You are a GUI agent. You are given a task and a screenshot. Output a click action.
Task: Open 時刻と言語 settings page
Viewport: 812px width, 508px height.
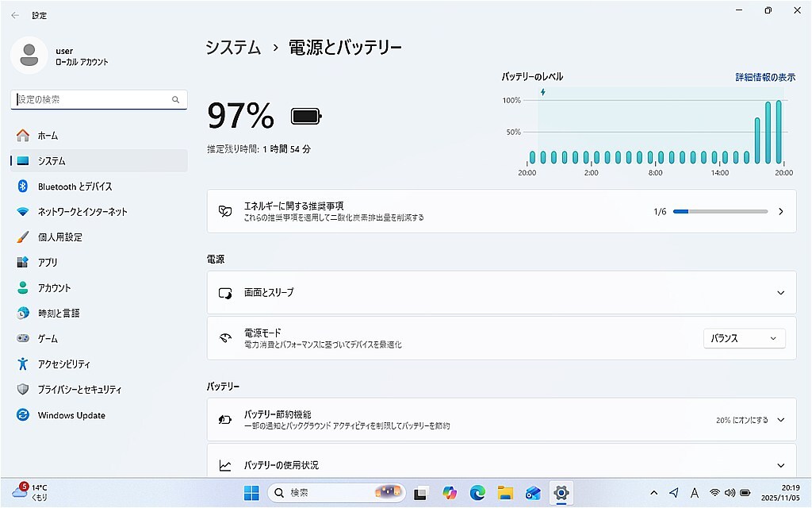coord(59,314)
